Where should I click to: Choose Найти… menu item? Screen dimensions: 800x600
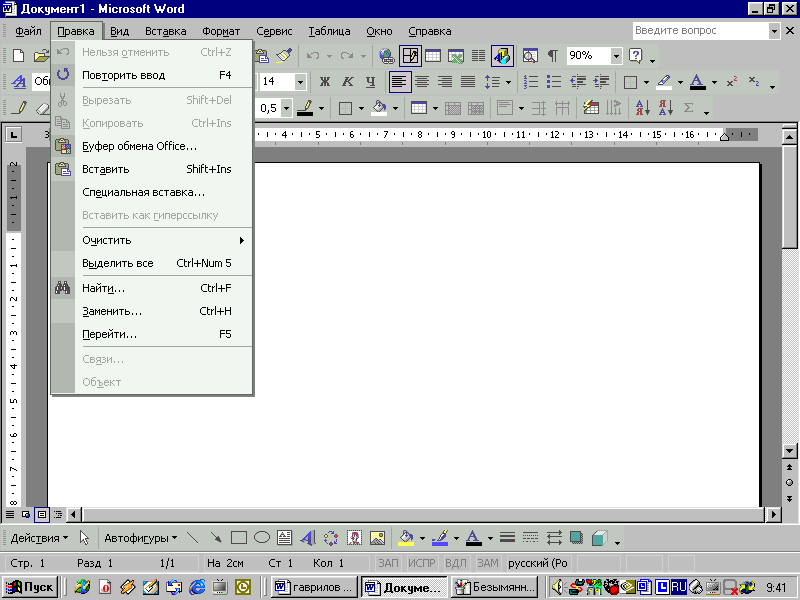[152, 288]
